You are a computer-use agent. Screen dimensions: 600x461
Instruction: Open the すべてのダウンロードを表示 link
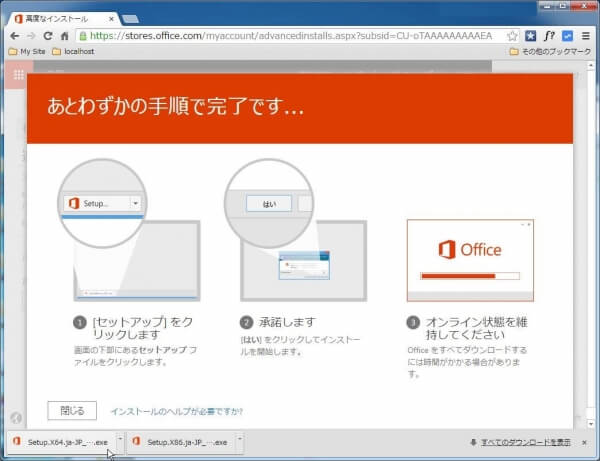525,442
